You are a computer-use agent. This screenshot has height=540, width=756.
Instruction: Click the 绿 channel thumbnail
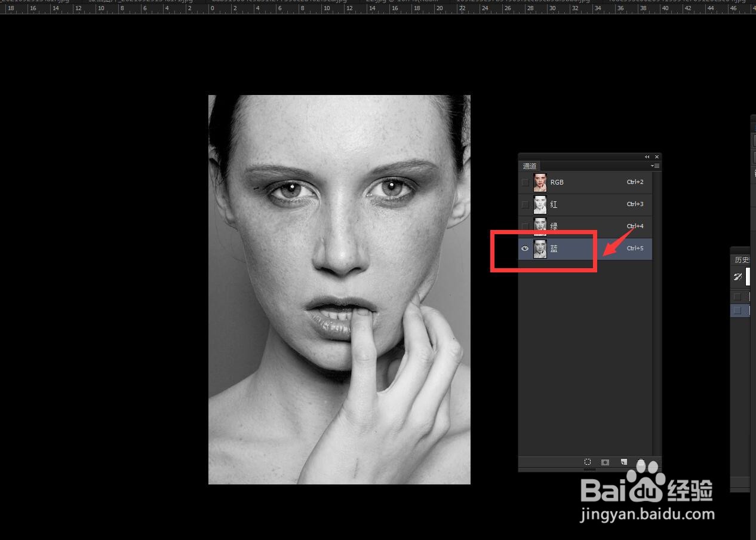[x=540, y=226]
